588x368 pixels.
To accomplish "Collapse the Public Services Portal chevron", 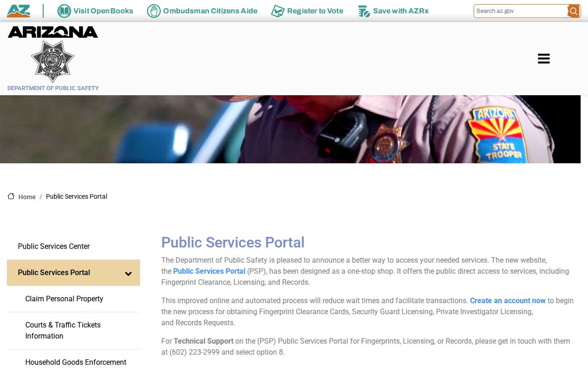I will [128, 274].
